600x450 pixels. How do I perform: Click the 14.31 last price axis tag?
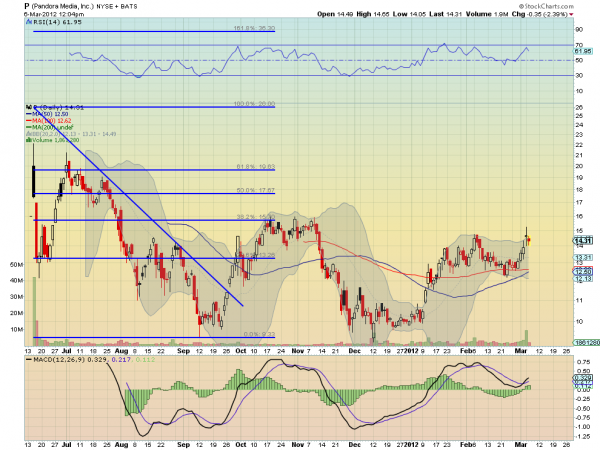click(x=583, y=241)
